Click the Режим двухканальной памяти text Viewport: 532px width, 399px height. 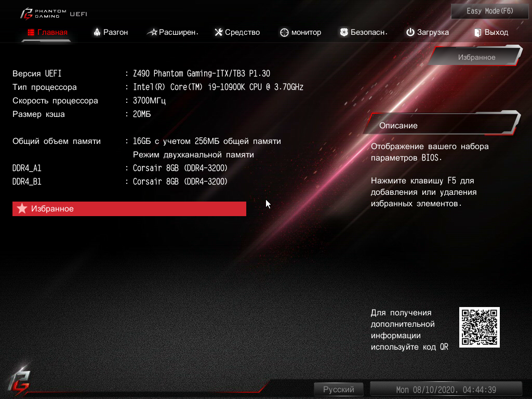(193, 155)
